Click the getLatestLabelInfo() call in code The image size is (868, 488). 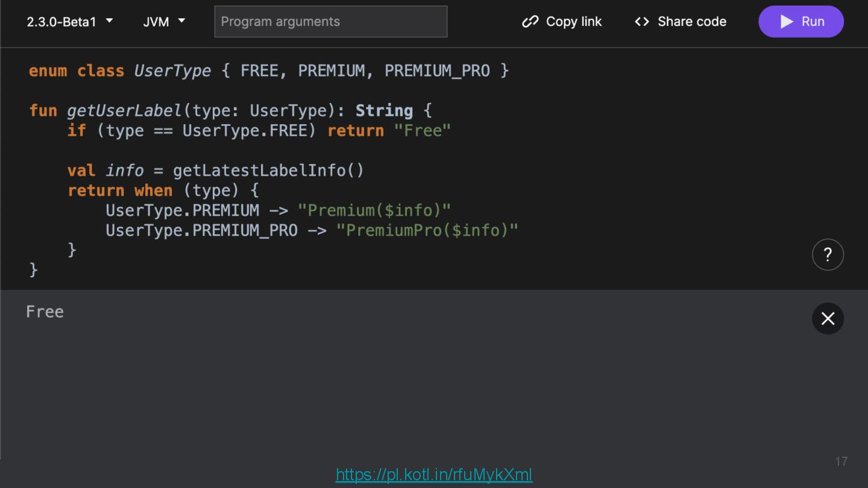point(268,170)
